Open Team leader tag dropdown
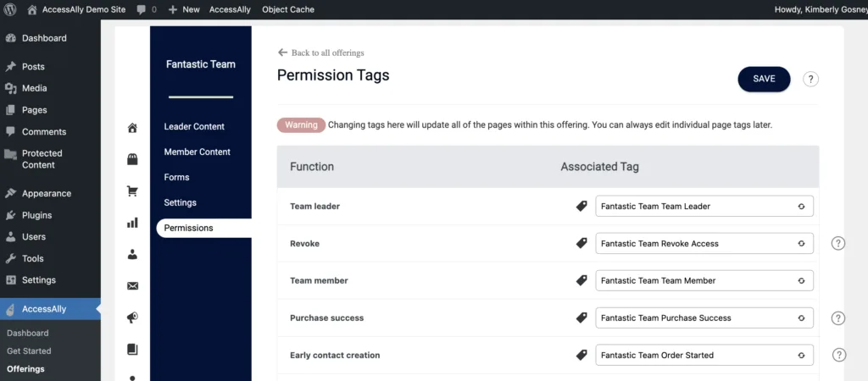The image size is (868, 381). [704, 207]
